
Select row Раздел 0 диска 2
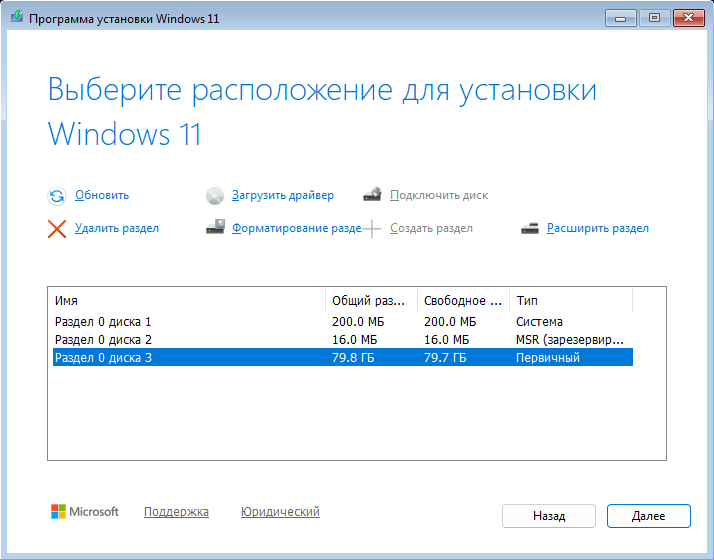click(x=343, y=340)
